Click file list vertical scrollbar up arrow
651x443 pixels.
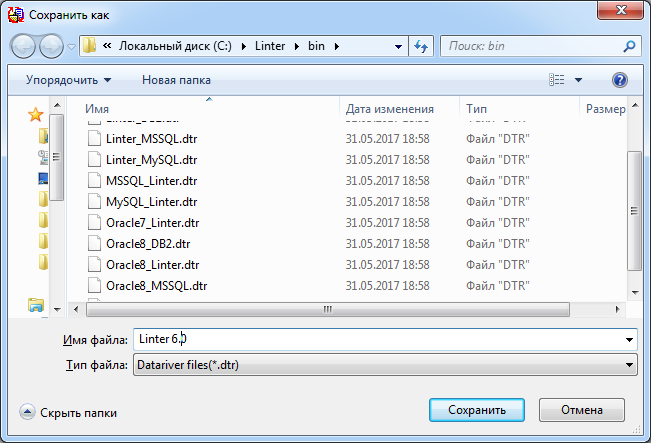pyautogui.click(x=635, y=105)
